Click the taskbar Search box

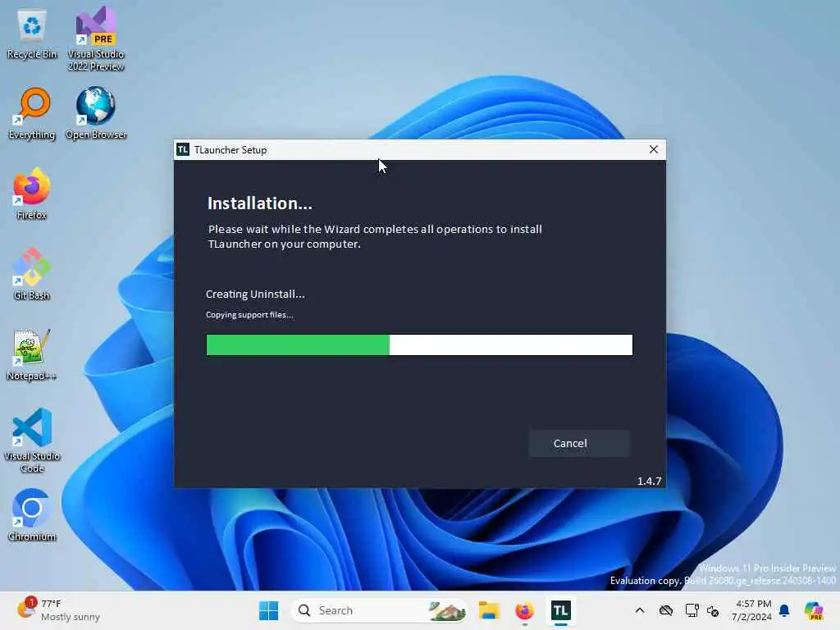click(379, 610)
